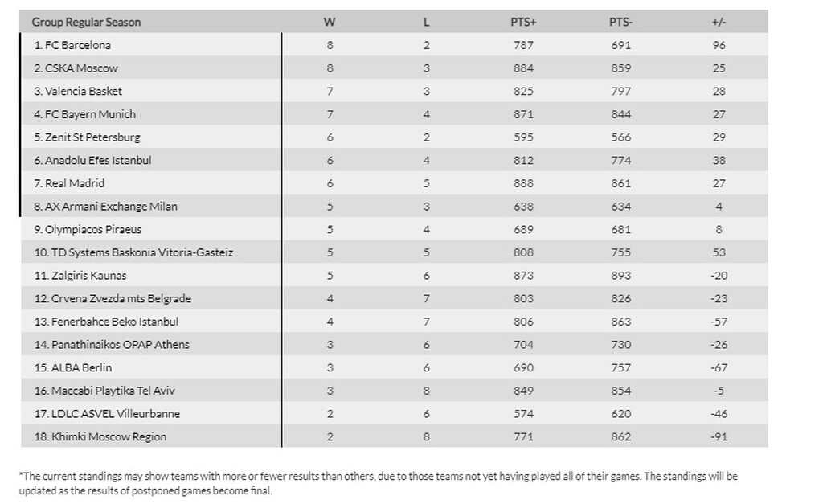Open the CSKA Moscow team entry

(x=80, y=68)
